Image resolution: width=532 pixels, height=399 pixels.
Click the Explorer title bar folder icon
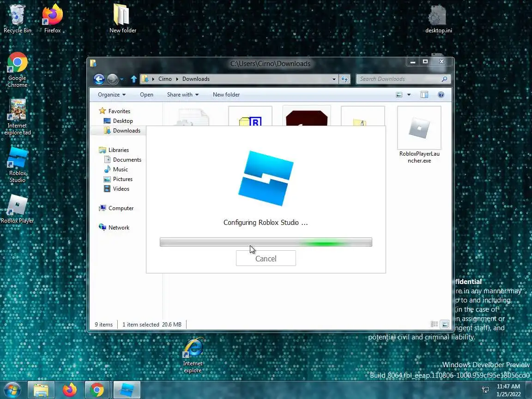coord(93,63)
